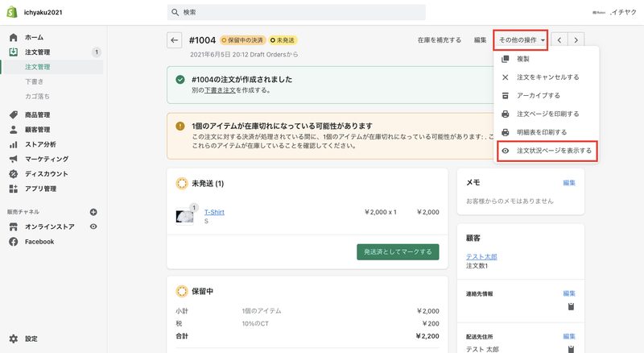The image size is (644, 353).
Task: Click the 10%のCT tax label
Action: tap(255, 324)
